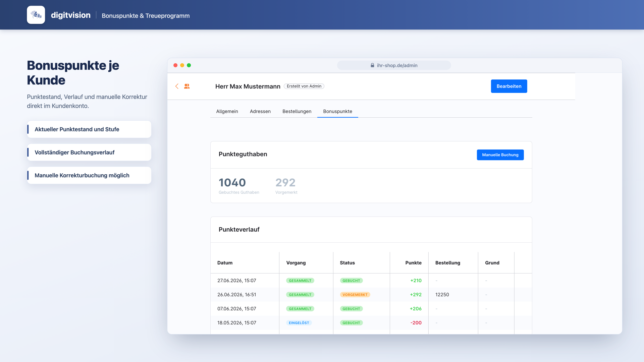The height and width of the screenshot is (362, 644).
Task: Click the Bearbeiten button
Action: pyautogui.click(x=509, y=86)
